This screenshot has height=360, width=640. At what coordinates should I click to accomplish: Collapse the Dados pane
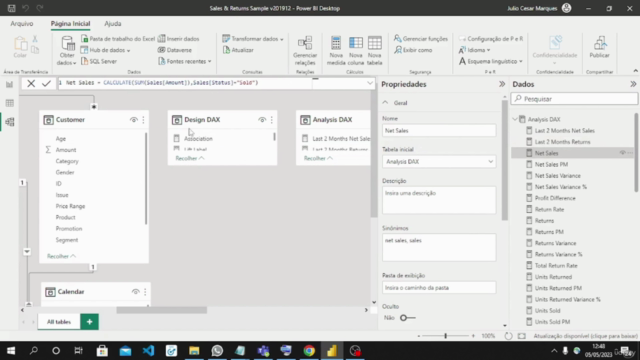pyautogui.click(x=633, y=84)
